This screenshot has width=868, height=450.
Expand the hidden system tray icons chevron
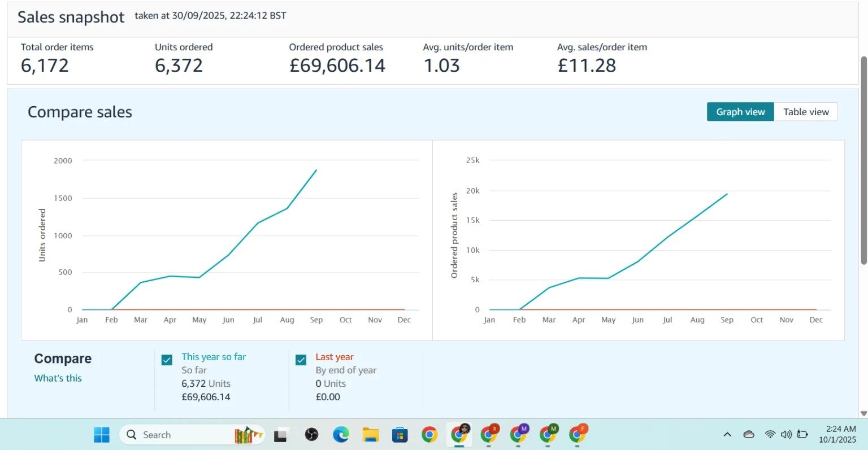coord(727,434)
